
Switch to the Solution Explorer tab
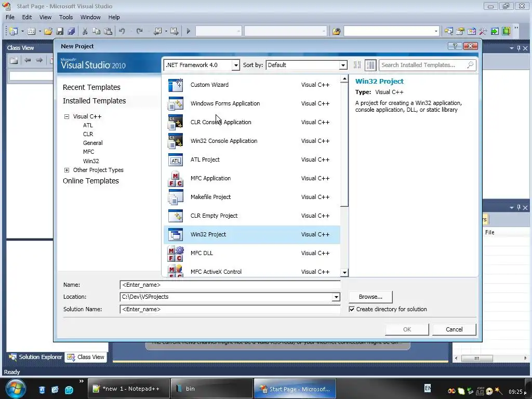coord(35,357)
